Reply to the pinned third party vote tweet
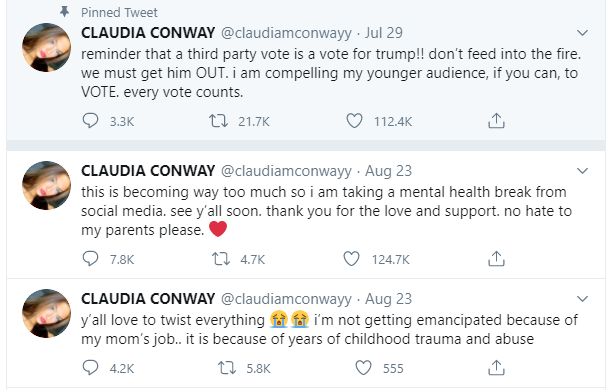 [91, 121]
